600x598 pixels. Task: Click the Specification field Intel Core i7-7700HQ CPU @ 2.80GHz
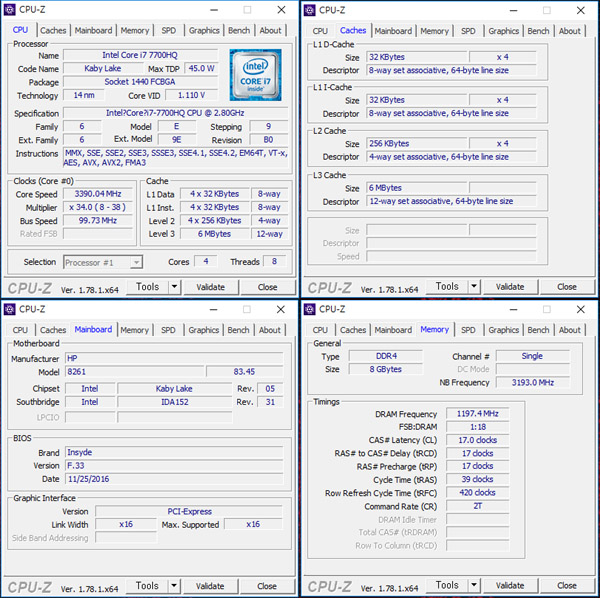(x=176, y=113)
